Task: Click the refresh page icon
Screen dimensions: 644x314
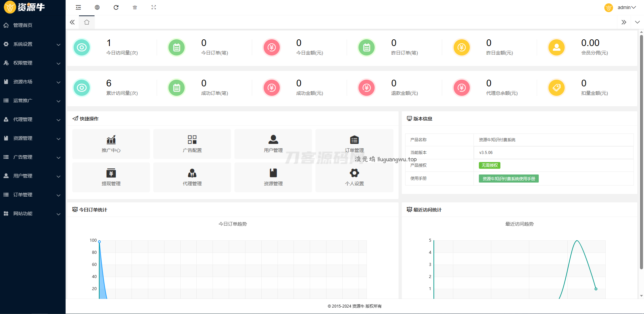Action: [116, 7]
